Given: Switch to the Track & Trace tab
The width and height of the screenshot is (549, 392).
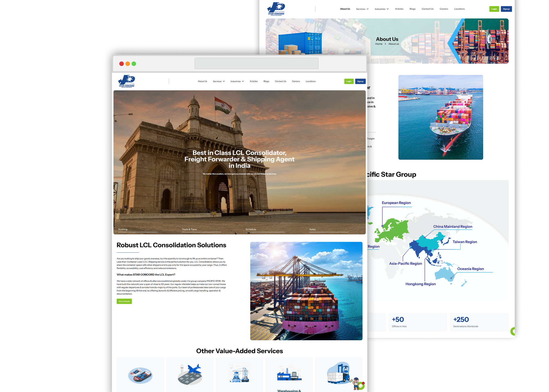Looking at the screenshot, I should click(190, 229).
